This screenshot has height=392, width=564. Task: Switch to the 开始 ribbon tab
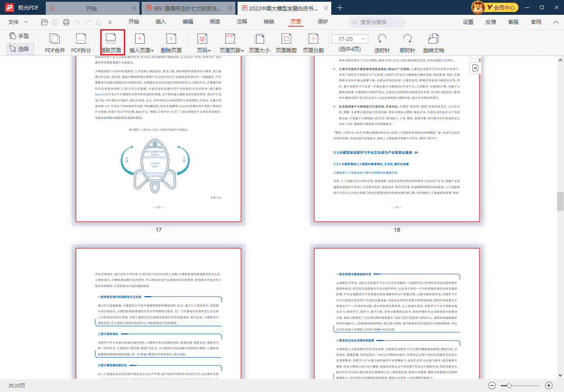pos(134,22)
